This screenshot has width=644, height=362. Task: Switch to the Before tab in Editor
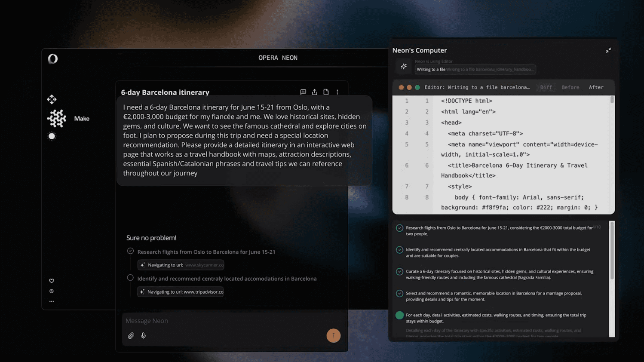570,87
